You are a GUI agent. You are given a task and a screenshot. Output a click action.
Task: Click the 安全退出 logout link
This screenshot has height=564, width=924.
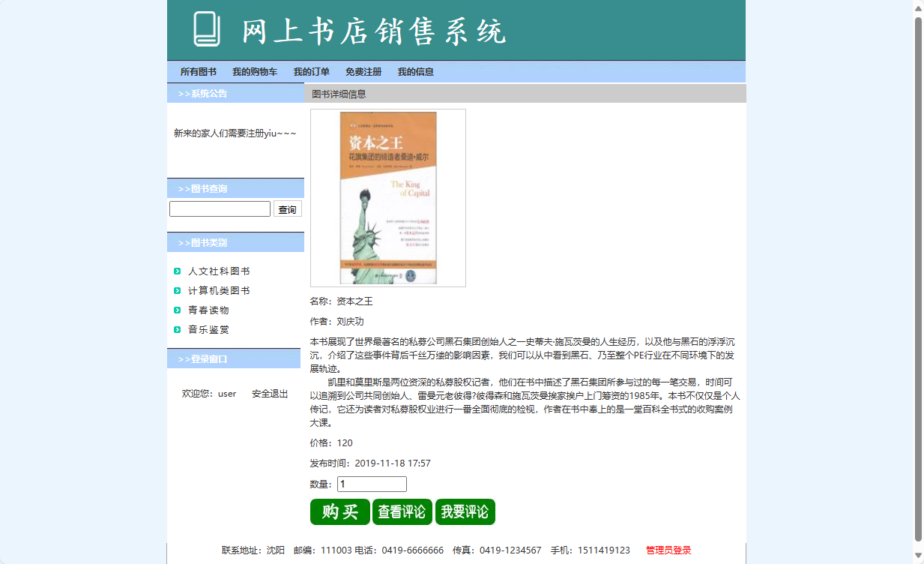pos(269,394)
